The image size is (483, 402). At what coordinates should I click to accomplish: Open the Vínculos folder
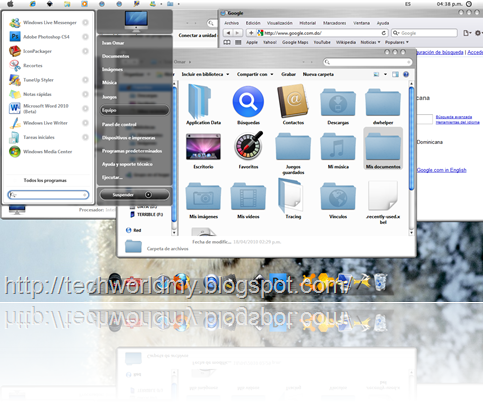point(338,200)
